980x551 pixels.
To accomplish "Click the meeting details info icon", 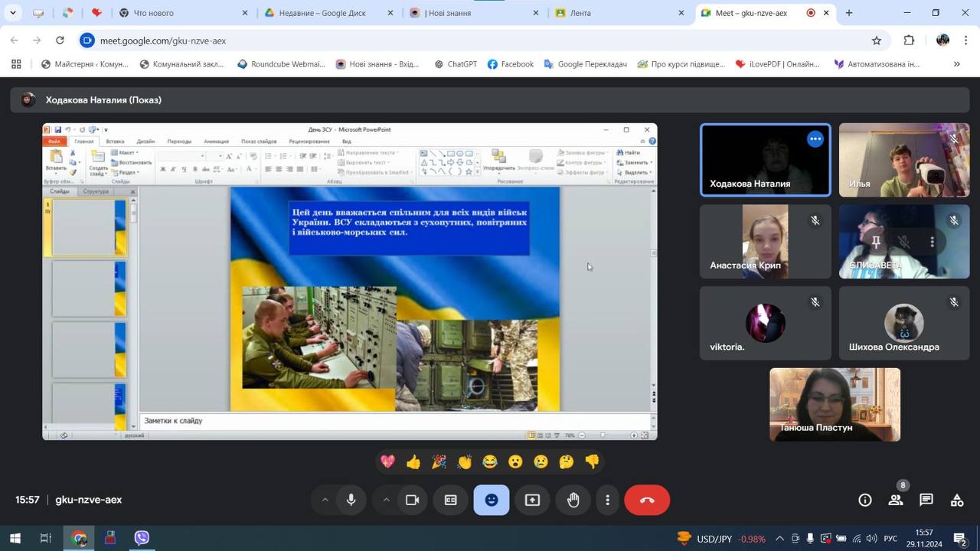I will (x=865, y=500).
